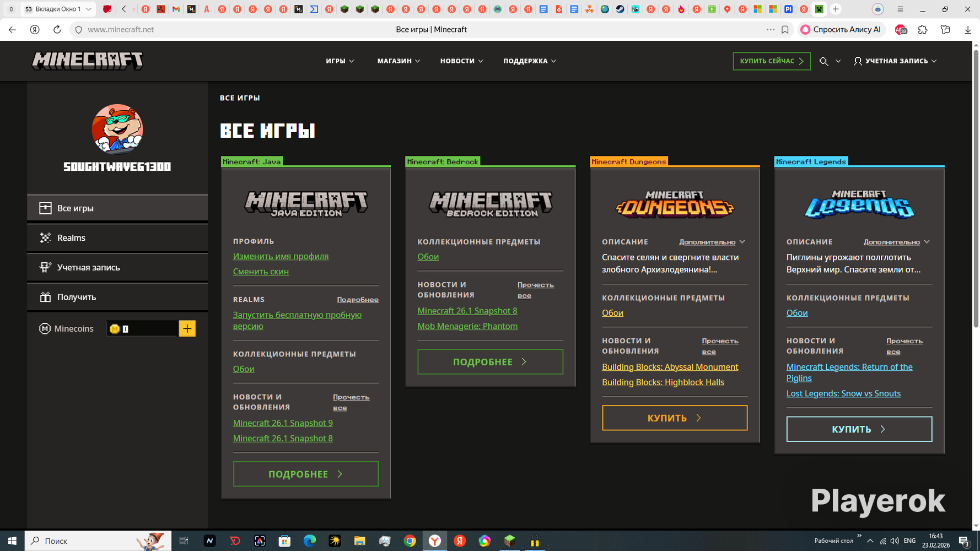
Task: Click the Minecraft Legends logo
Action: coord(859,204)
